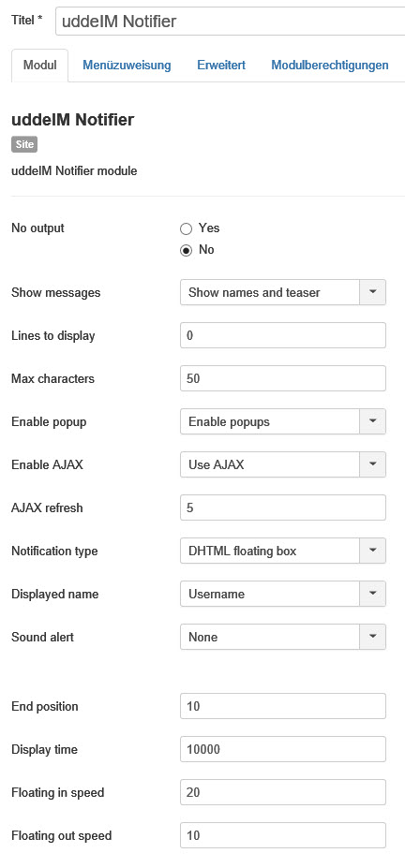Expand the Sound alert dropdown arrow
This screenshot has width=405, height=868.
pyautogui.click(x=373, y=637)
